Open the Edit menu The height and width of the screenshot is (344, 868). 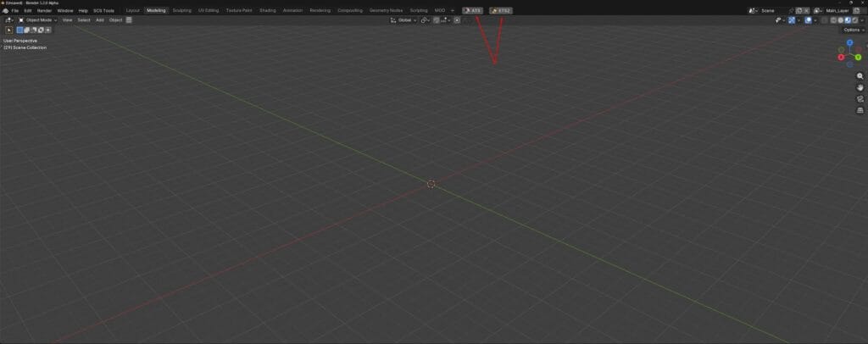28,10
